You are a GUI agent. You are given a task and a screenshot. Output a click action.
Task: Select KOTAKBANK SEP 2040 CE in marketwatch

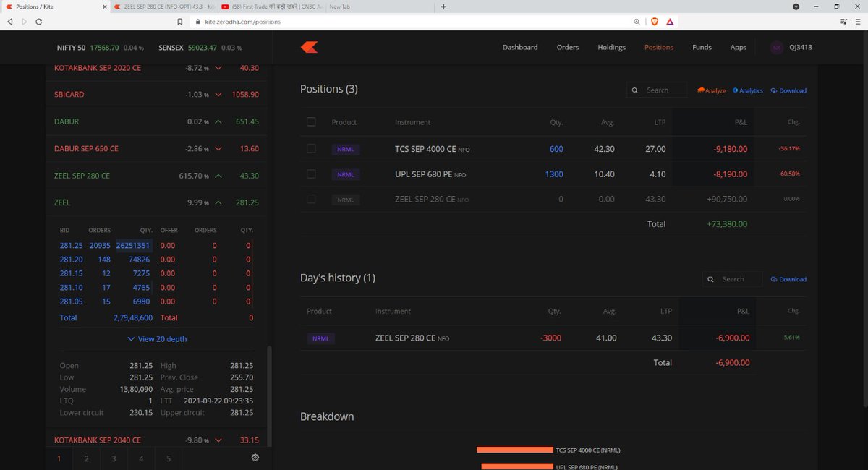[x=157, y=440]
